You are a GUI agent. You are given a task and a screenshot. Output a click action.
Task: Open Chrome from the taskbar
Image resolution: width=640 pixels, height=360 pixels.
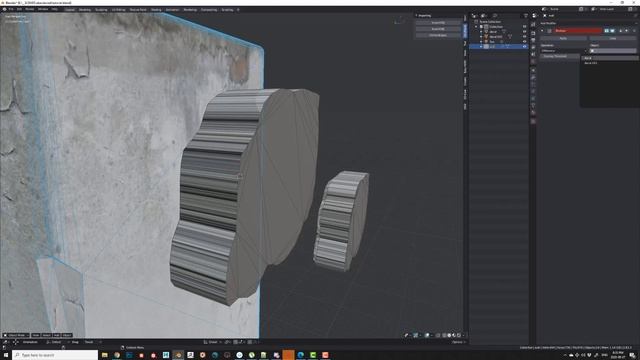pyautogui.click(x=117, y=355)
